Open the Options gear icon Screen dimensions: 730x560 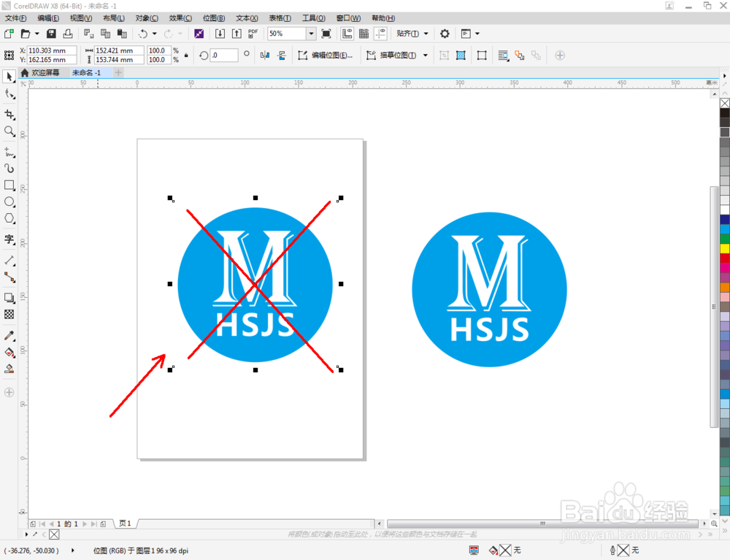445,34
